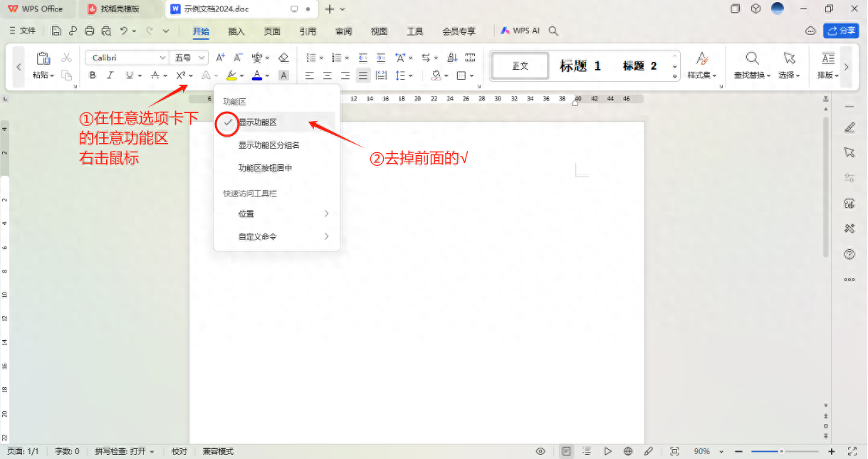Viewport: 868px width, 459px height.
Task: Switch to the 视图 tab
Action: pyautogui.click(x=379, y=31)
